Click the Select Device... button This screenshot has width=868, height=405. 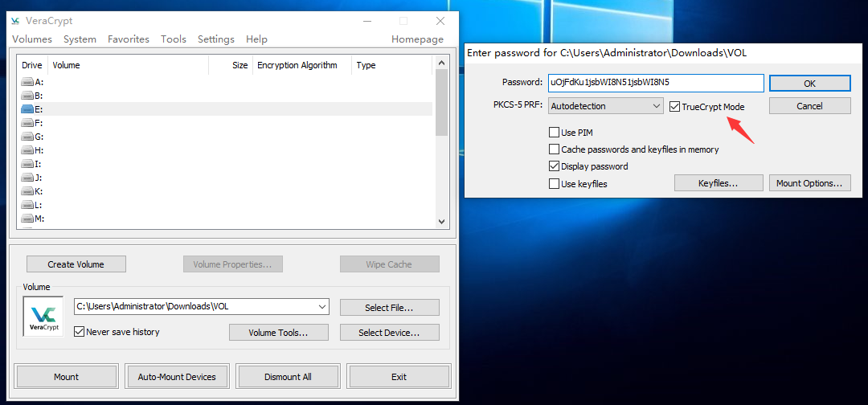[389, 333]
